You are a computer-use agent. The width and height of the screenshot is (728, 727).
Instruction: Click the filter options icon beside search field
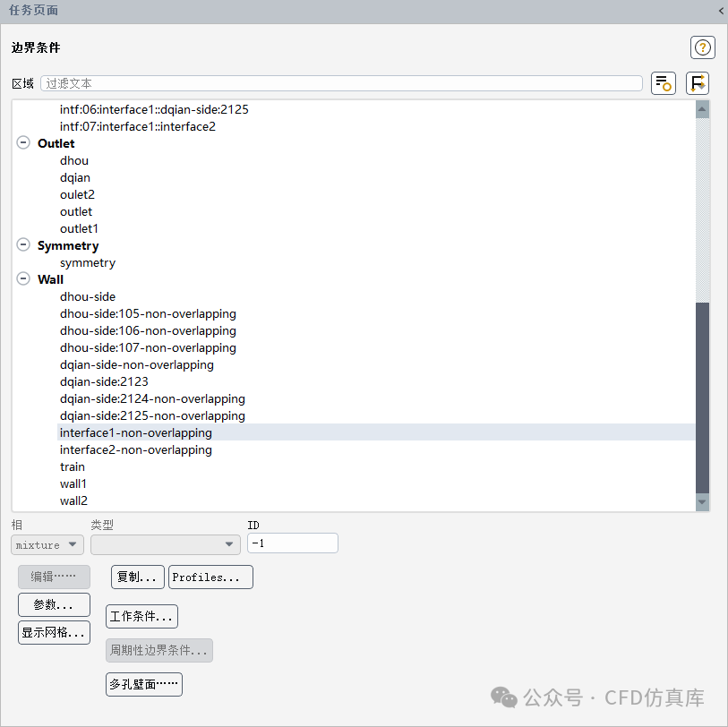663,83
